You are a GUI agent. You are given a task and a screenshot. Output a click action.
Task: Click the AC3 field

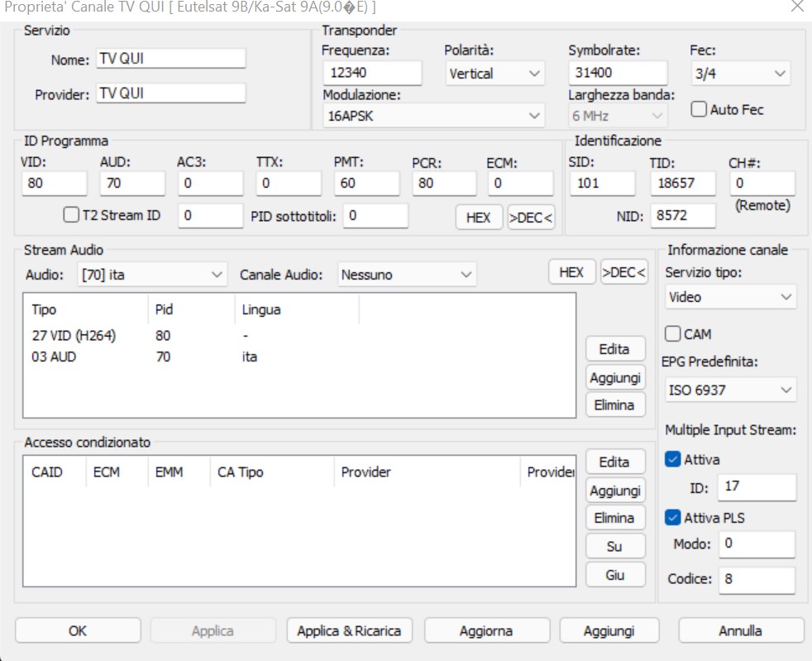coord(211,184)
